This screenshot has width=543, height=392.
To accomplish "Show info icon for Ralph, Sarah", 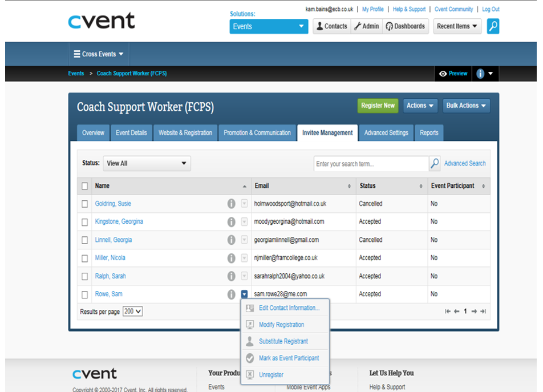I will (x=232, y=276).
